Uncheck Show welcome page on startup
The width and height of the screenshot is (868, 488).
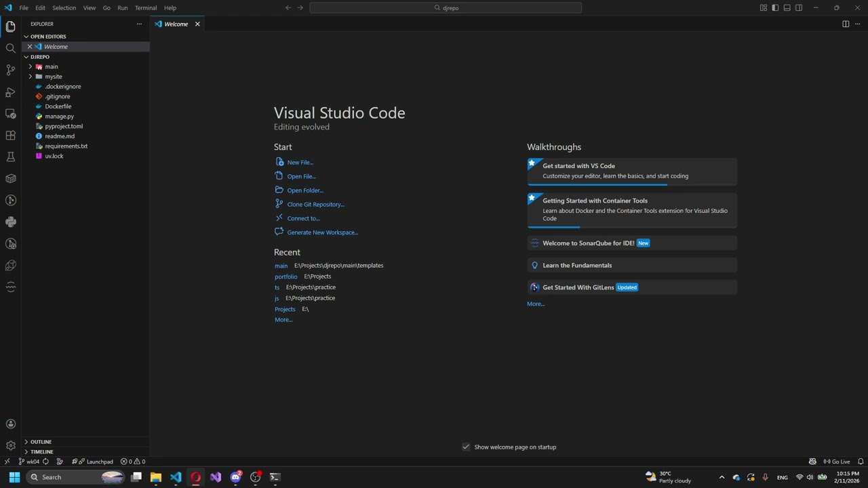466,447
